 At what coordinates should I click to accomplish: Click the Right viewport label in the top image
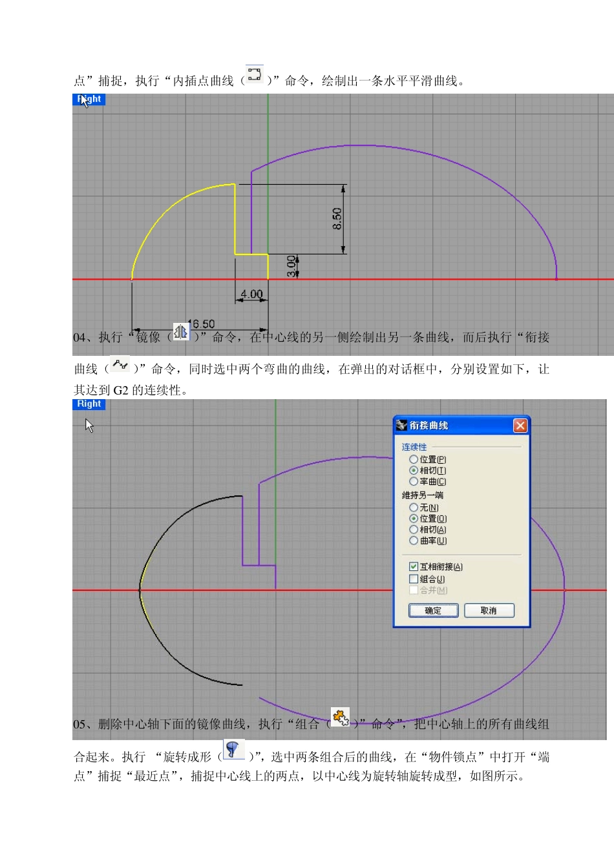89,99
